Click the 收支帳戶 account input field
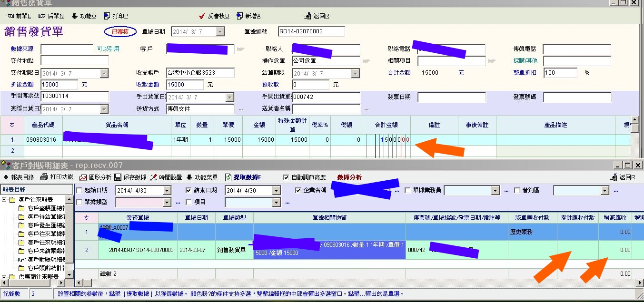Screen dimensions: 644x302 coord(200,73)
